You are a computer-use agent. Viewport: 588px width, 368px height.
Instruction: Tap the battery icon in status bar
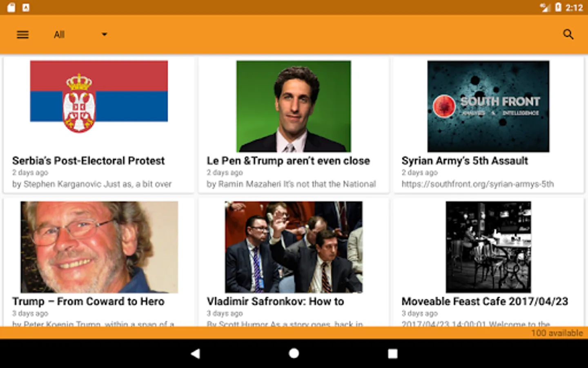coord(558,7)
